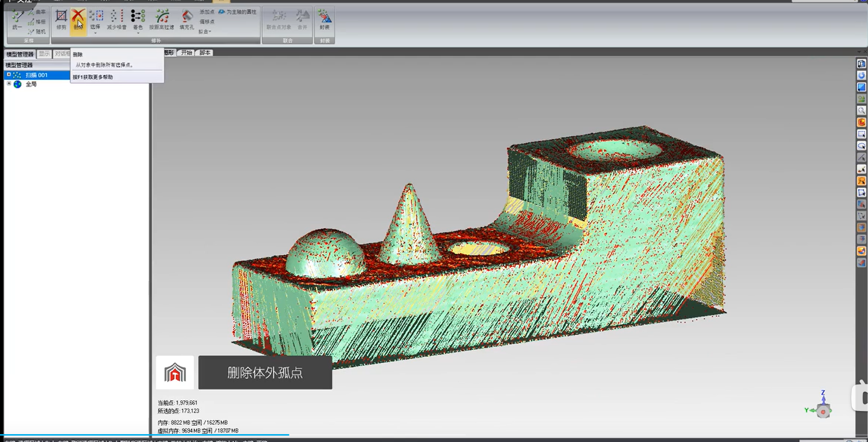This screenshot has height=442, width=868.
Task: Activate the lasso selection tool in right toolbar
Action: click(861, 146)
